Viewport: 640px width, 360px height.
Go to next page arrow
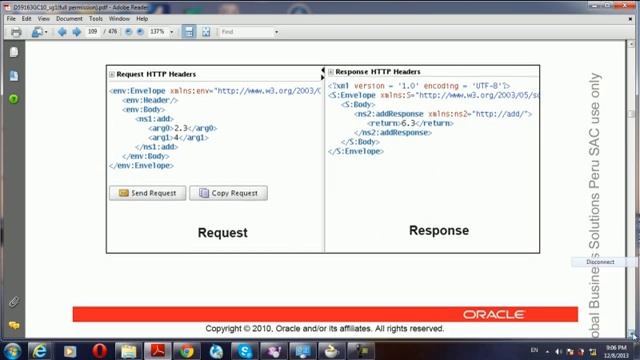coord(76,32)
